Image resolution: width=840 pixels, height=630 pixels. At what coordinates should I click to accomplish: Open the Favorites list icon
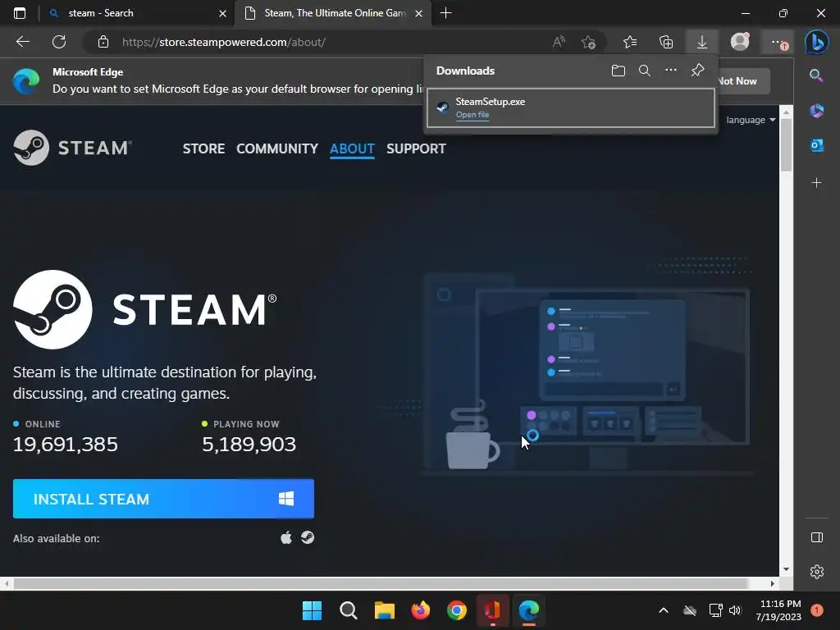coord(630,42)
